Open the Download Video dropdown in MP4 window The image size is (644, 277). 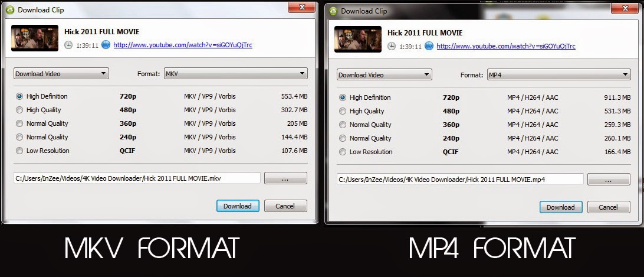(x=385, y=75)
